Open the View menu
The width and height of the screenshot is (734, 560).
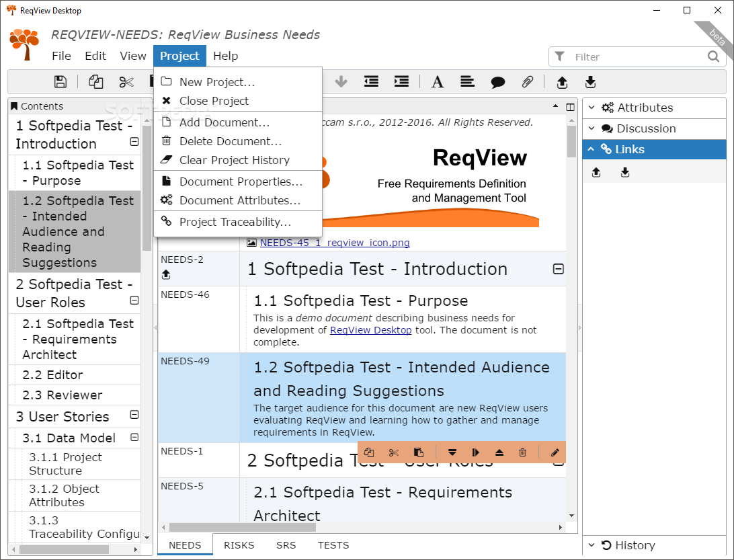pos(133,56)
